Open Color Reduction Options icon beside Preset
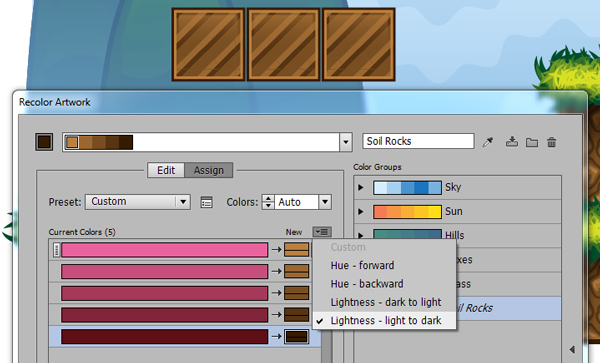The height and width of the screenshot is (363, 600). (206, 202)
